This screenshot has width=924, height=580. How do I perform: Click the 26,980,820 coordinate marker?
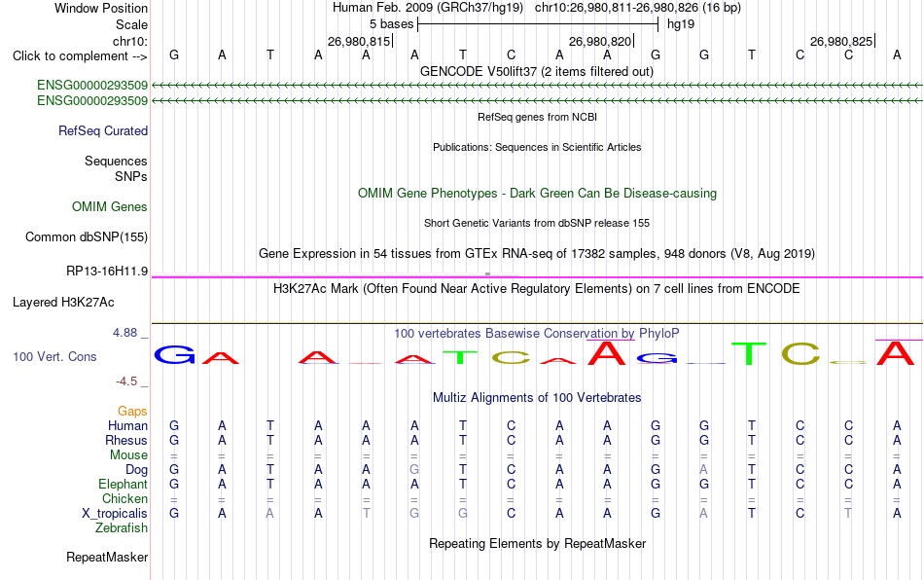pos(600,41)
